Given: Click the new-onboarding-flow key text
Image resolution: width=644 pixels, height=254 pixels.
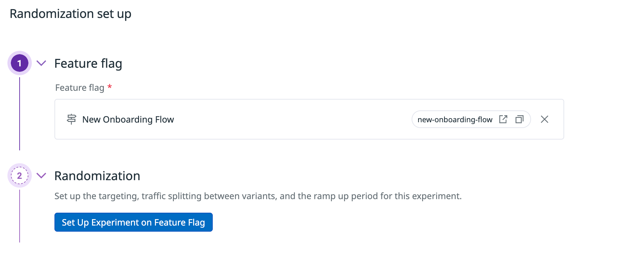Looking at the screenshot, I should (455, 120).
